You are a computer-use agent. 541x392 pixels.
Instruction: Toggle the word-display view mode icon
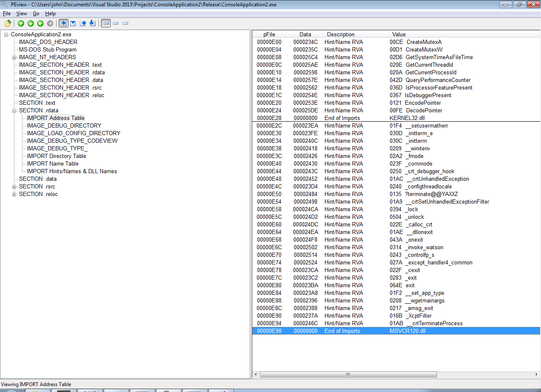(x=115, y=23)
